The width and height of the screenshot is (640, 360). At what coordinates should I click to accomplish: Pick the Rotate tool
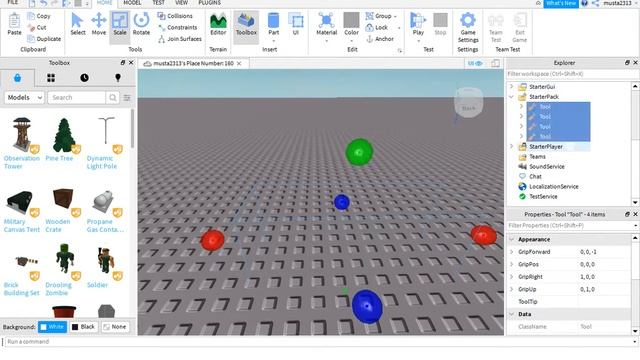pos(141,24)
